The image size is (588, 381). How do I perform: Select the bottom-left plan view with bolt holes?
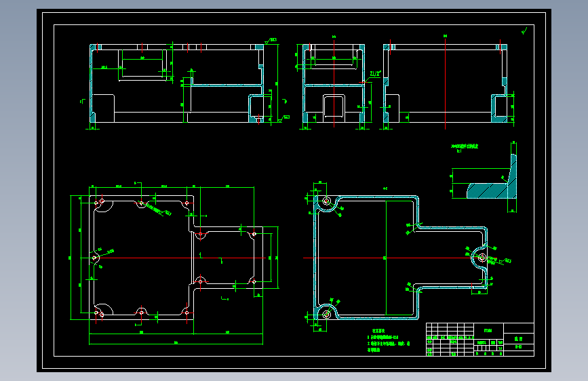176,258
